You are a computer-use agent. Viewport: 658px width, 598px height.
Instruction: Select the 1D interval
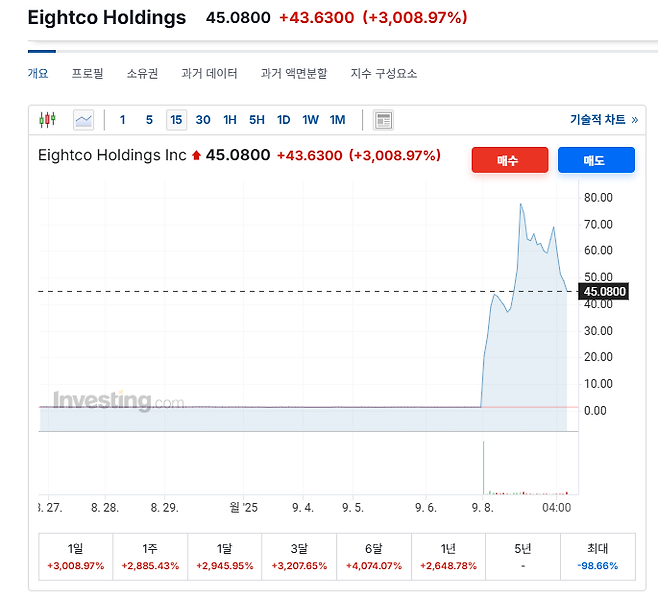click(284, 120)
